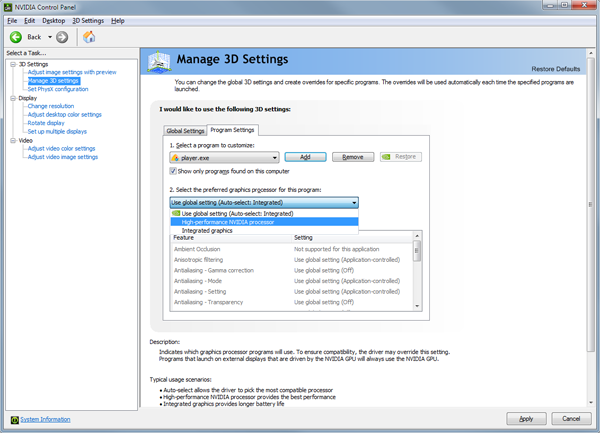Select Antialiasing - Transparency row
Screen dimensions: 600x433
(292, 302)
